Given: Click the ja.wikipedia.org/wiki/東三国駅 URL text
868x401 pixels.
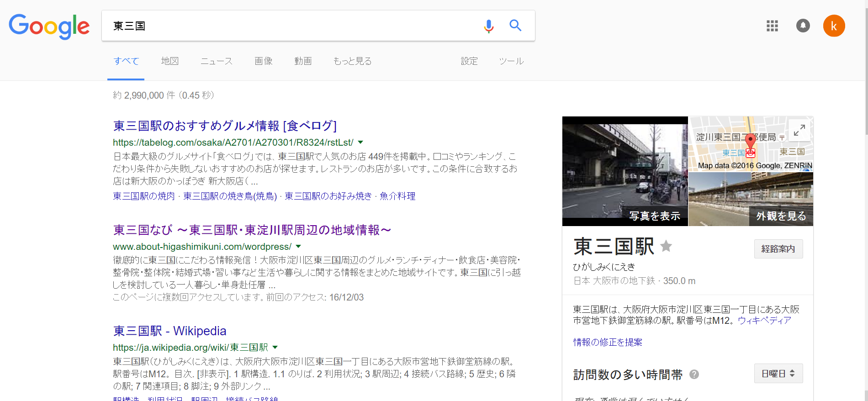Looking at the screenshot, I should click(x=191, y=348).
